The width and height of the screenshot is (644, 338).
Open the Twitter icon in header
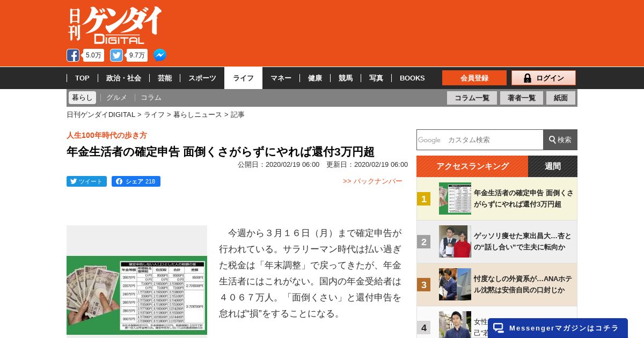tap(116, 55)
